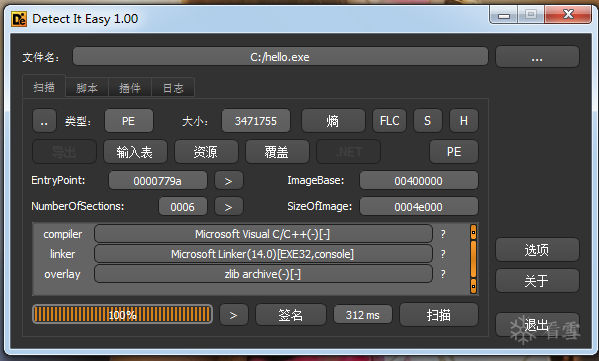Screen dimensions: 599x361
Task: Click the S button
Action: [x=427, y=121]
